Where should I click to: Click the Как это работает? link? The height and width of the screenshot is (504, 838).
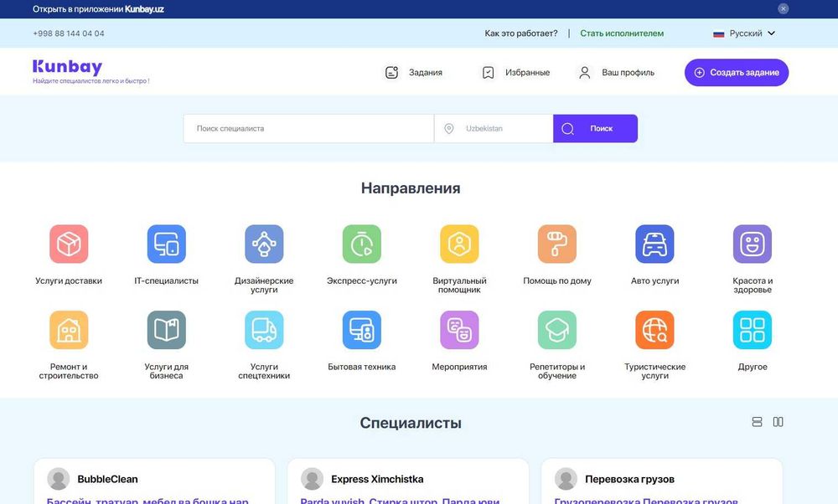[521, 33]
